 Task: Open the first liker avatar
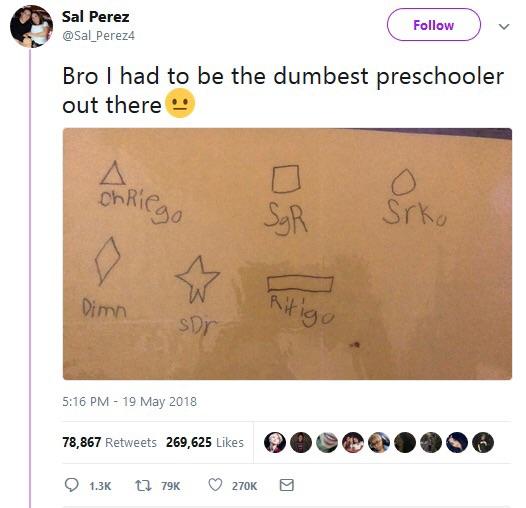[275, 442]
